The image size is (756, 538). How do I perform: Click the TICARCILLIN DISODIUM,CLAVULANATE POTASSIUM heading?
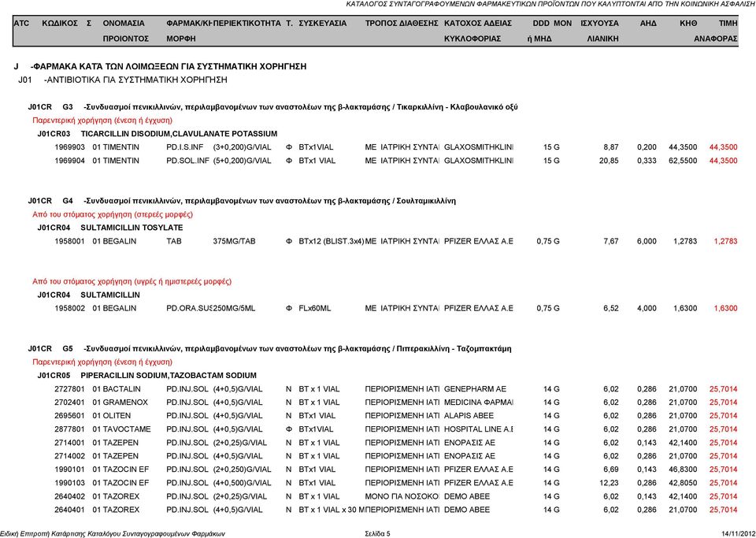[x=179, y=134]
